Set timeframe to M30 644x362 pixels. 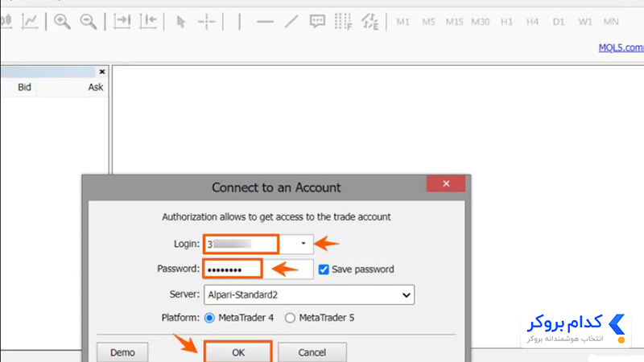pos(480,22)
